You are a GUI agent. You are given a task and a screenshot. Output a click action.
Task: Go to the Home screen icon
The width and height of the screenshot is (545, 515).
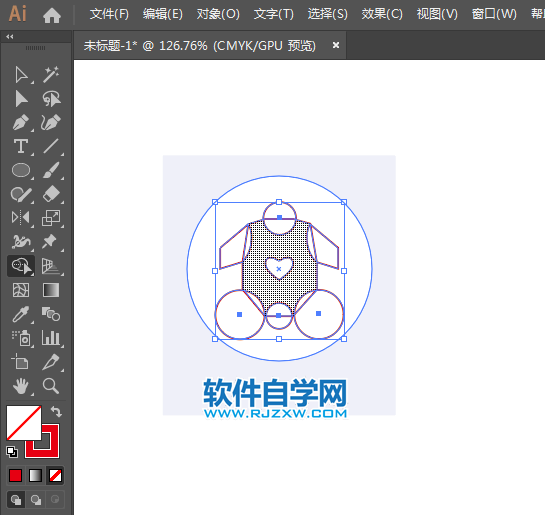point(52,15)
